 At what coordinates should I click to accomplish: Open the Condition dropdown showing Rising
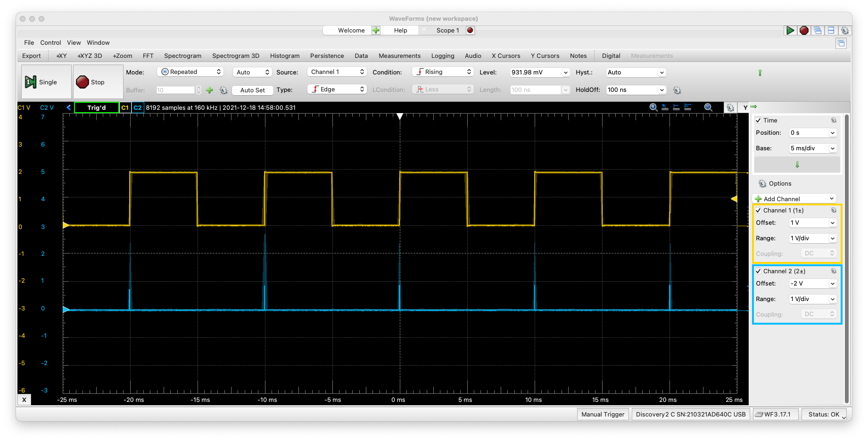pyautogui.click(x=443, y=72)
